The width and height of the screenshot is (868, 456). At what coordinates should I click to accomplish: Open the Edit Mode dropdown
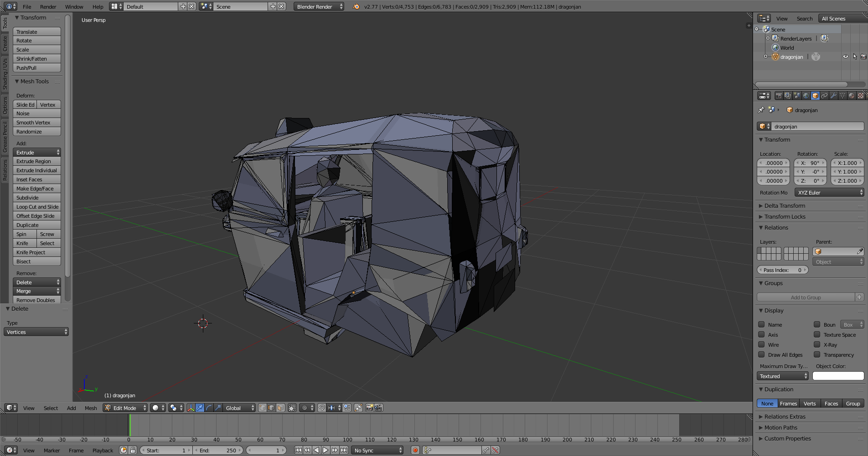click(x=125, y=408)
